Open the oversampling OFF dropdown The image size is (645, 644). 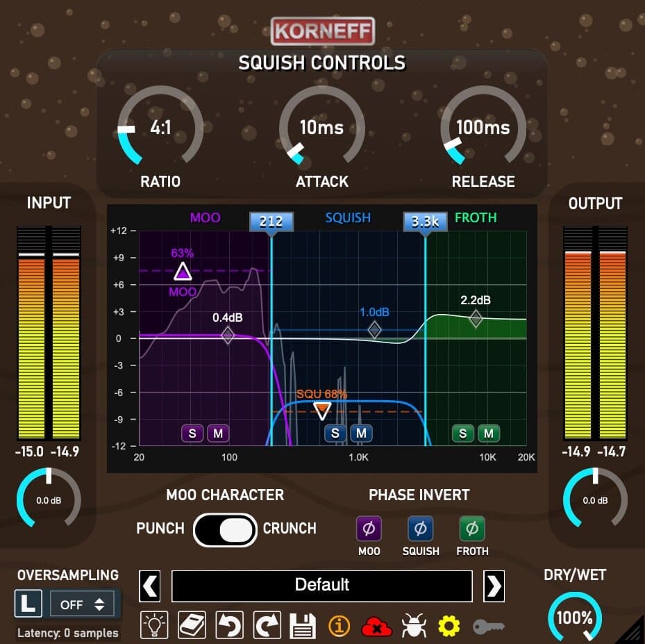[83, 604]
